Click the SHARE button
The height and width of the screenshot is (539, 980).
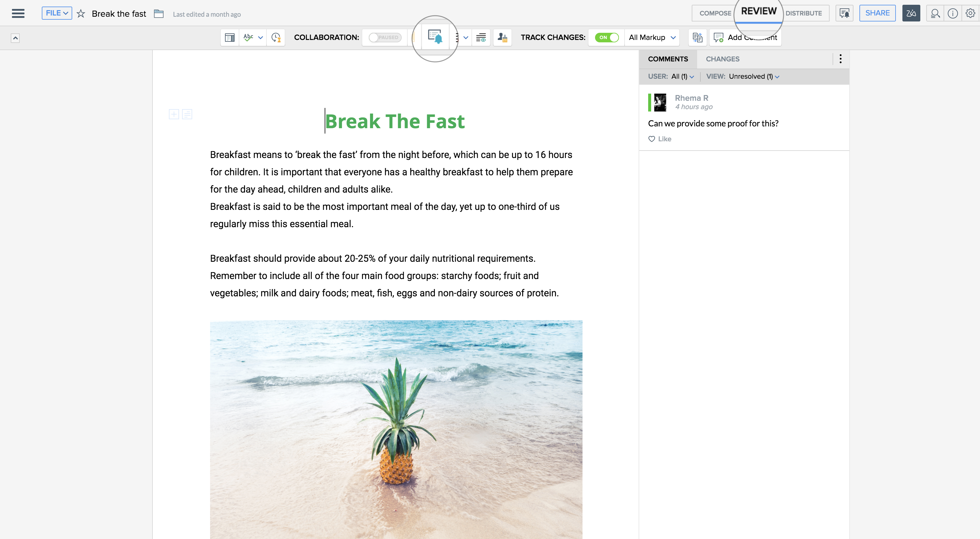click(877, 13)
